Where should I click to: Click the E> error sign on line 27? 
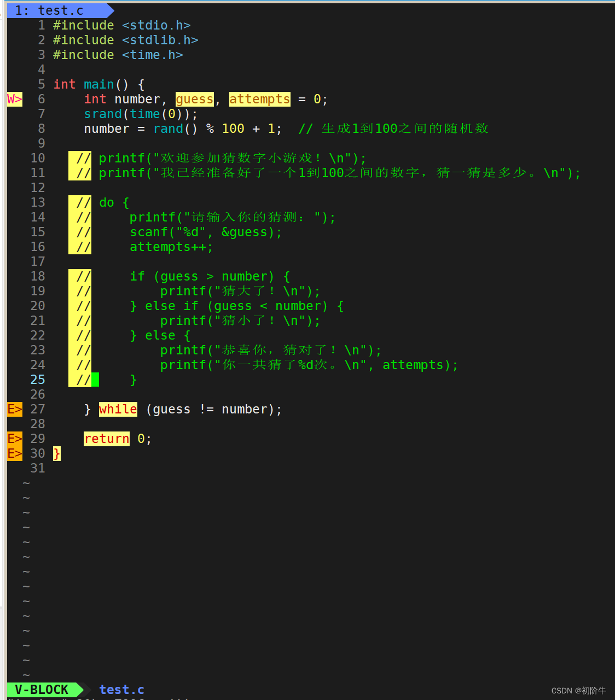[x=15, y=409]
